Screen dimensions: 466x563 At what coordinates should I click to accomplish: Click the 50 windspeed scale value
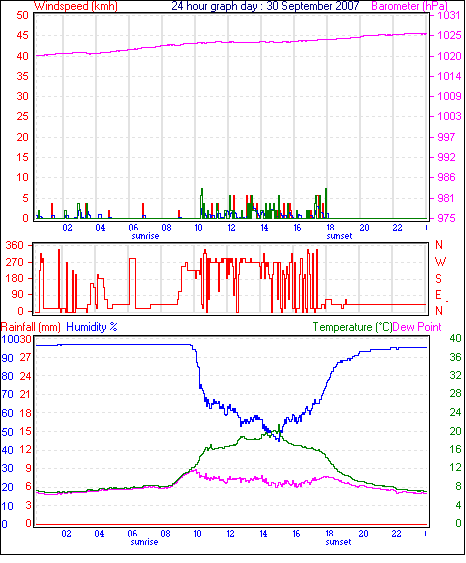click(x=22, y=15)
